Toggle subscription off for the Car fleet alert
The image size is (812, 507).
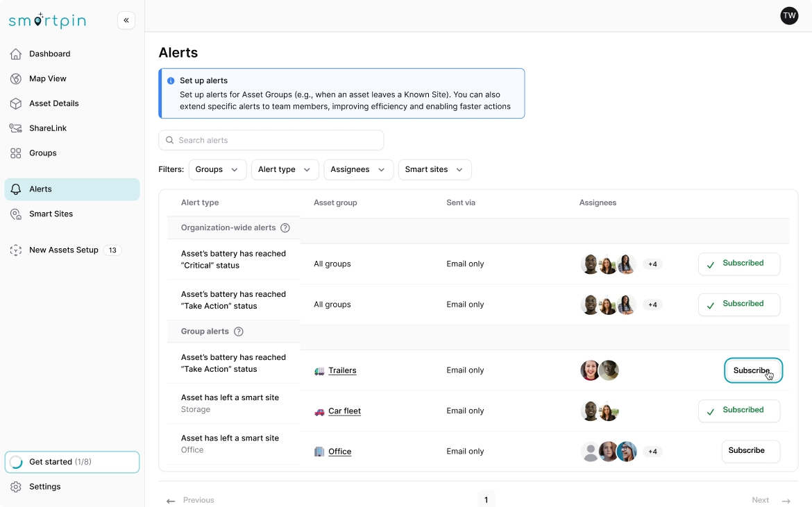[738, 411]
